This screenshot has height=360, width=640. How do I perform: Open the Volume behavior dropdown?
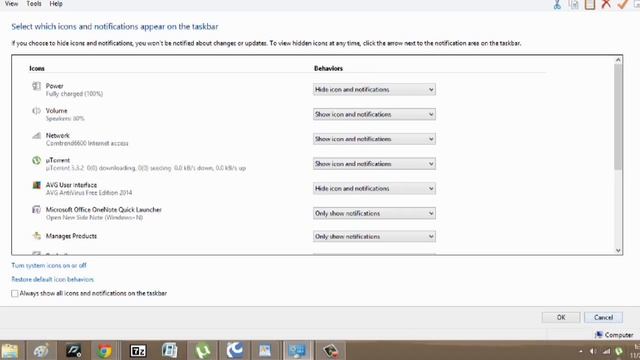tap(374, 114)
